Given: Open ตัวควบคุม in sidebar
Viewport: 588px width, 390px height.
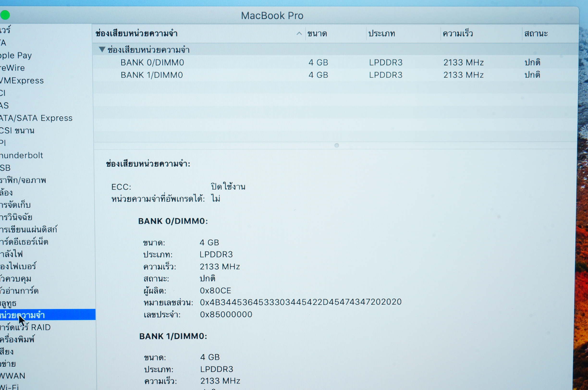Looking at the screenshot, I should coord(16,278).
